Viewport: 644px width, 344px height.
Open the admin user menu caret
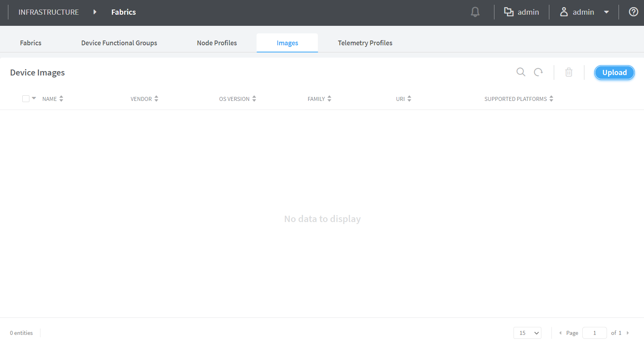point(607,12)
